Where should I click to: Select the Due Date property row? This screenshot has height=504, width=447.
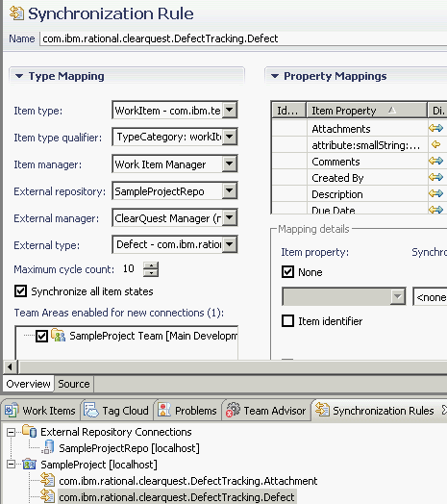[359, 209]
